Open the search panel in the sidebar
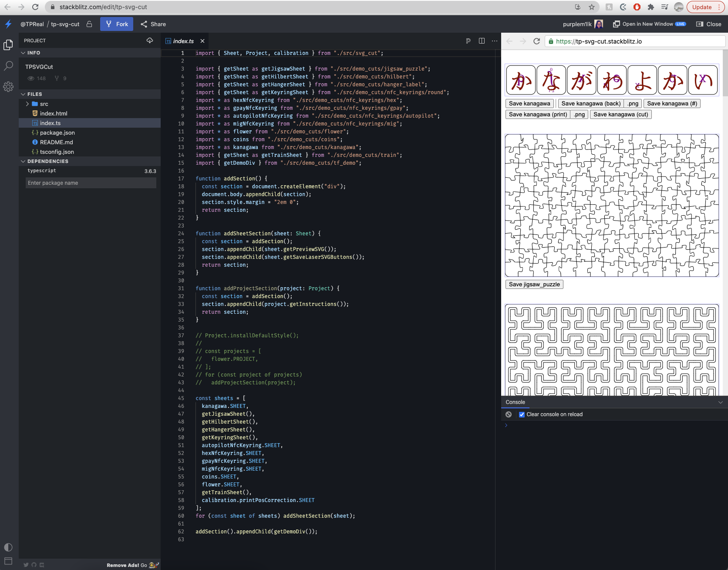 8,65
